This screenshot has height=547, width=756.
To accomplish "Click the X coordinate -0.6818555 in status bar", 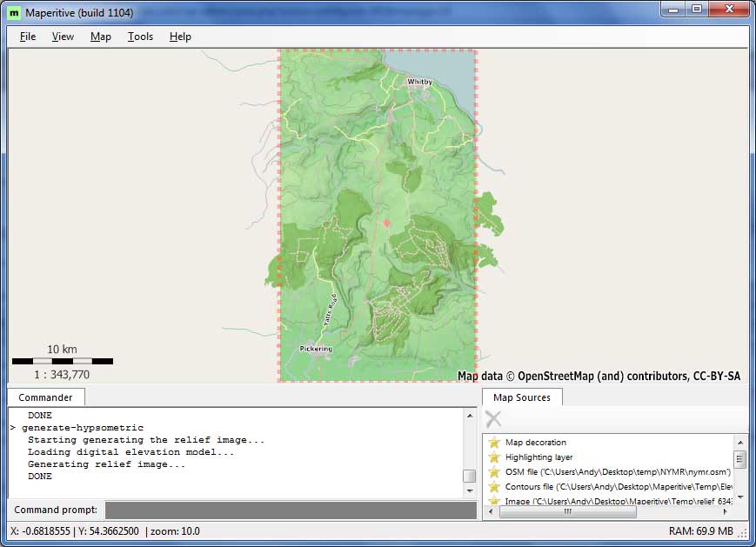I will pyautogui.click(x=41, y=531).
